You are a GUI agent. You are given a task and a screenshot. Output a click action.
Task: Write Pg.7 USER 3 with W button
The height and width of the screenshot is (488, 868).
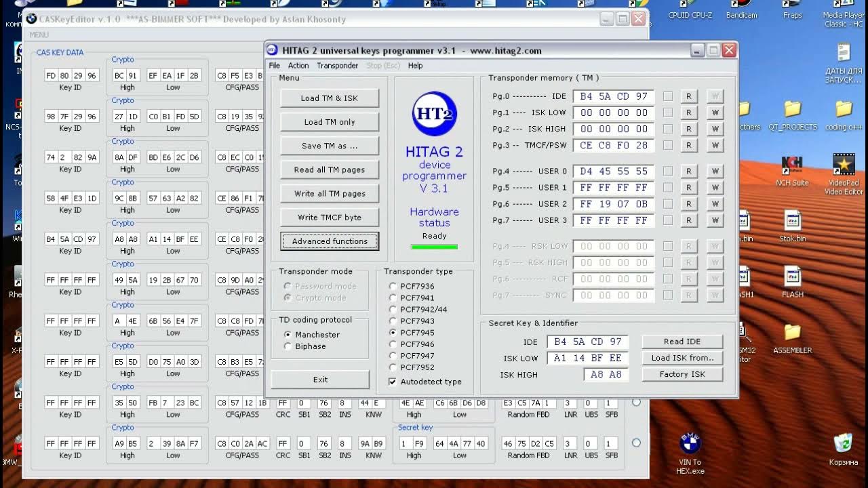pyautogui.click(x=715, y=220)
